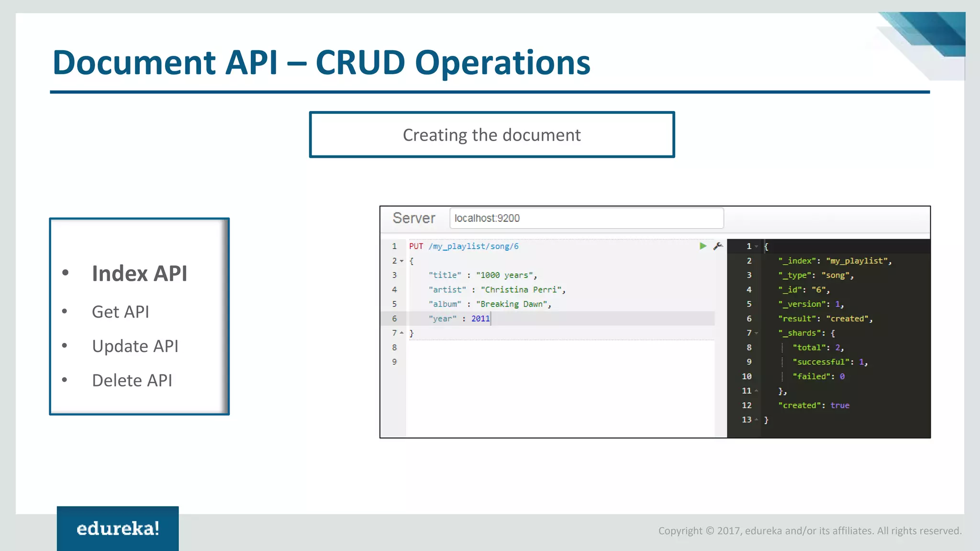Select the Index API item
The image size is (980, 551).
point(139,274)
